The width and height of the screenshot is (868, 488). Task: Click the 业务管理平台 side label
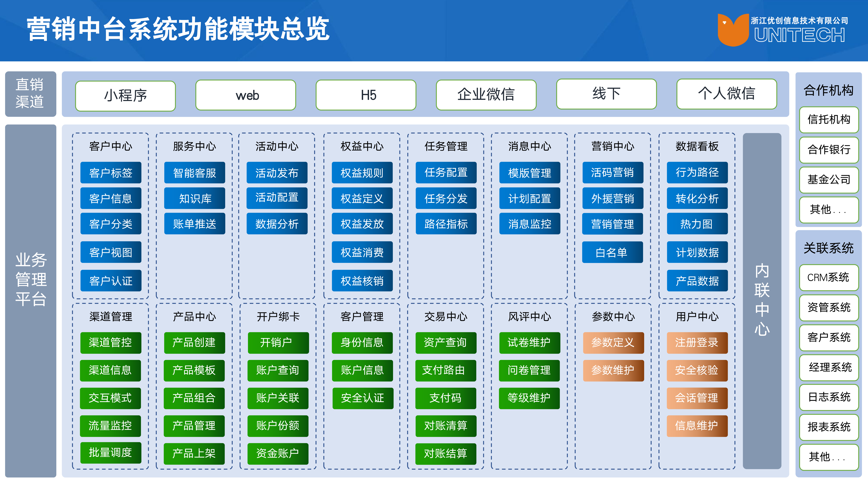pos(31,280)
